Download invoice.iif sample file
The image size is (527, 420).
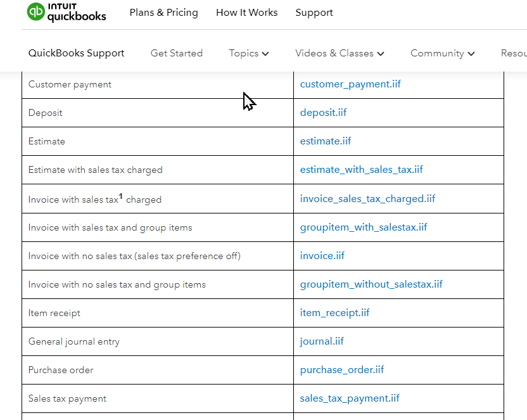point(322,256)
